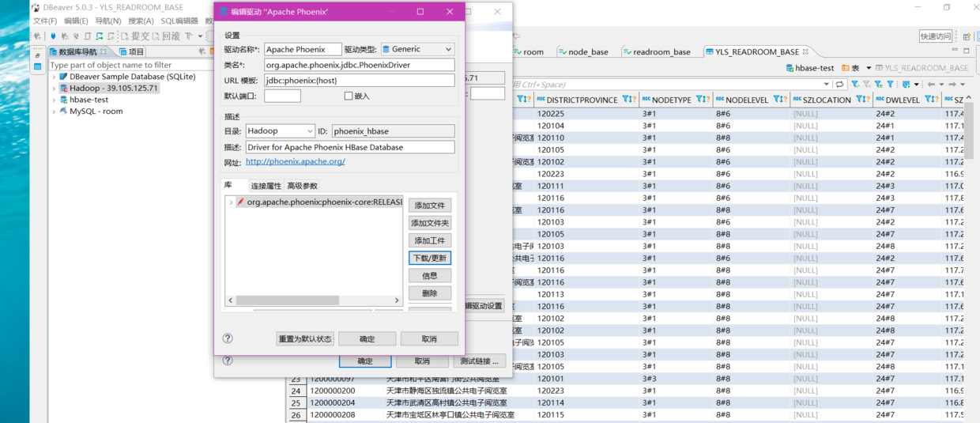The image size is (980, 423).
Task: Click the Hadoop connection error icon
Action: (x=63, y=89)
